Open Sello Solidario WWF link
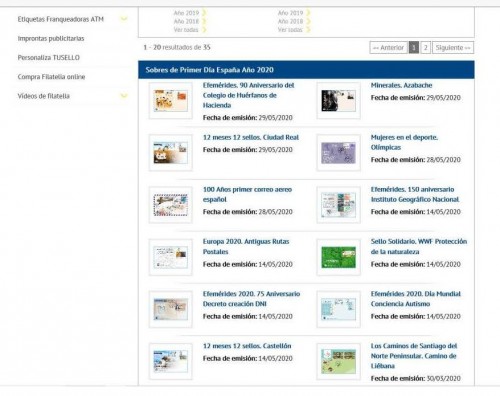 419,247
